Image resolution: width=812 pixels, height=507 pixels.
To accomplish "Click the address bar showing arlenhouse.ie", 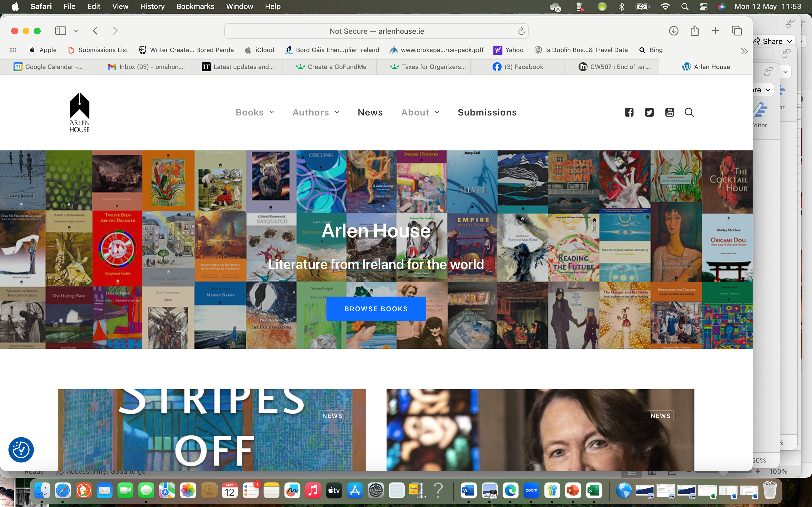I will coord(376,31).
